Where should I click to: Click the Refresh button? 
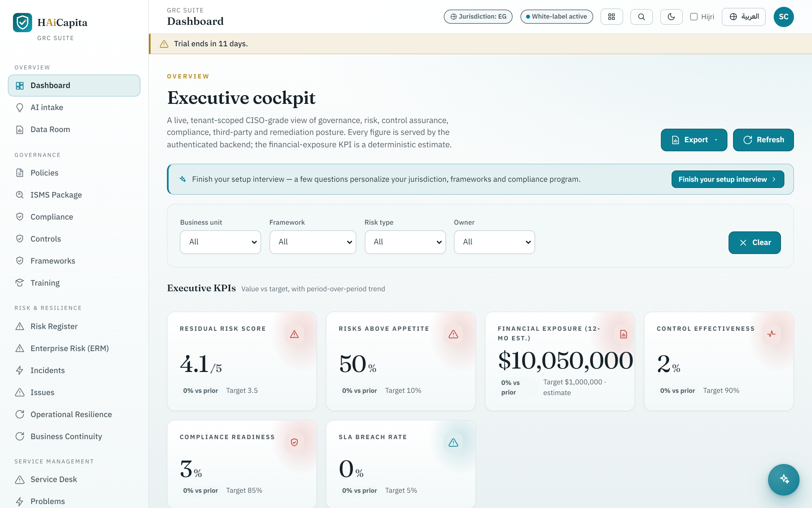[x=763, y=140]
